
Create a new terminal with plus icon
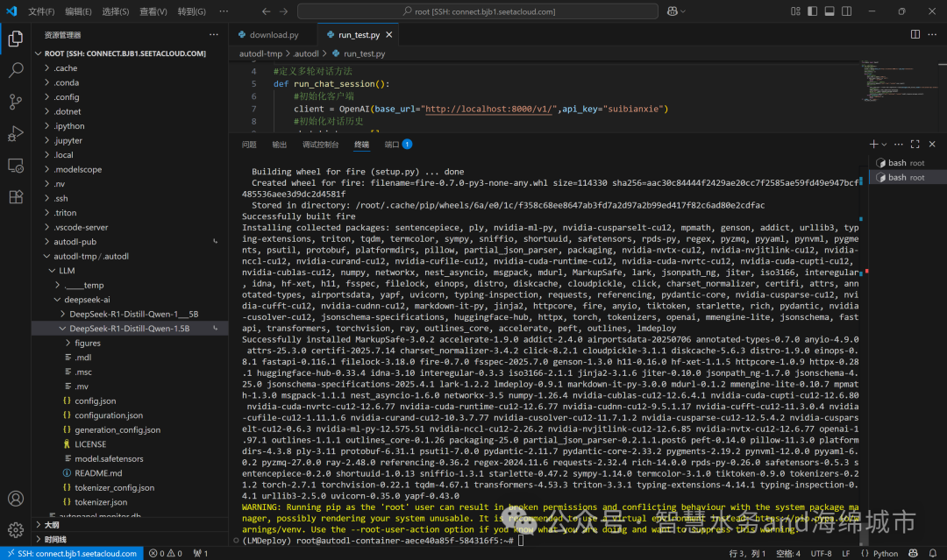pos(873,145)
